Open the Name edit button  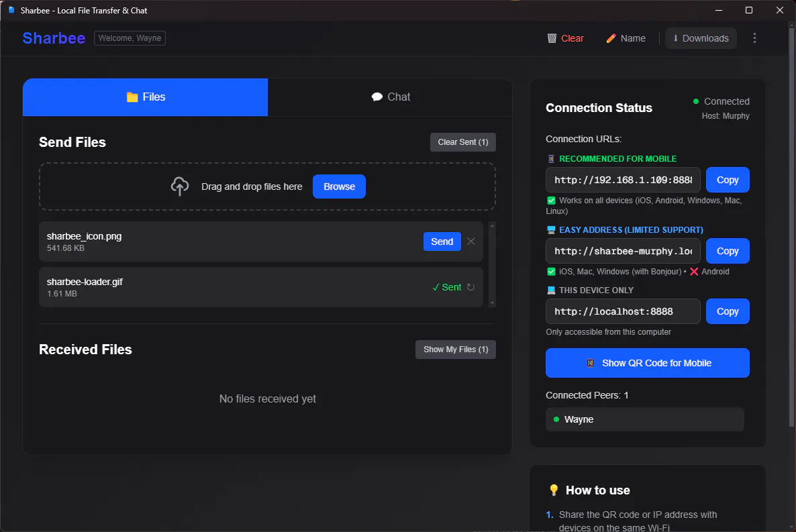pyautogui.click(x=626, y=38)
